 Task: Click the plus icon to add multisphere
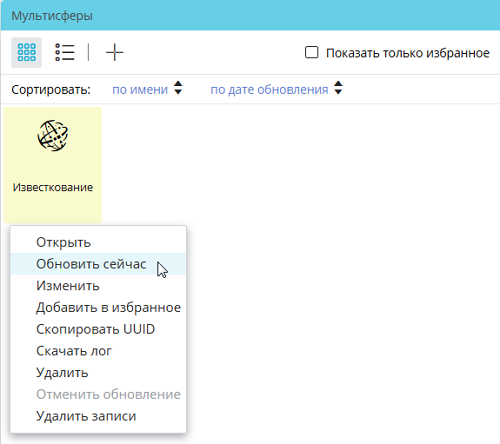click(115, 53)
